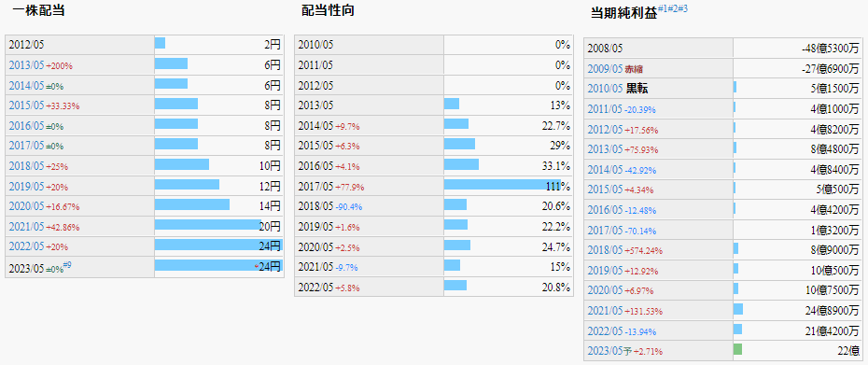868x365 pixels.
Task: Click the 一株配当 section heading
Action: [x=38, y=10]
